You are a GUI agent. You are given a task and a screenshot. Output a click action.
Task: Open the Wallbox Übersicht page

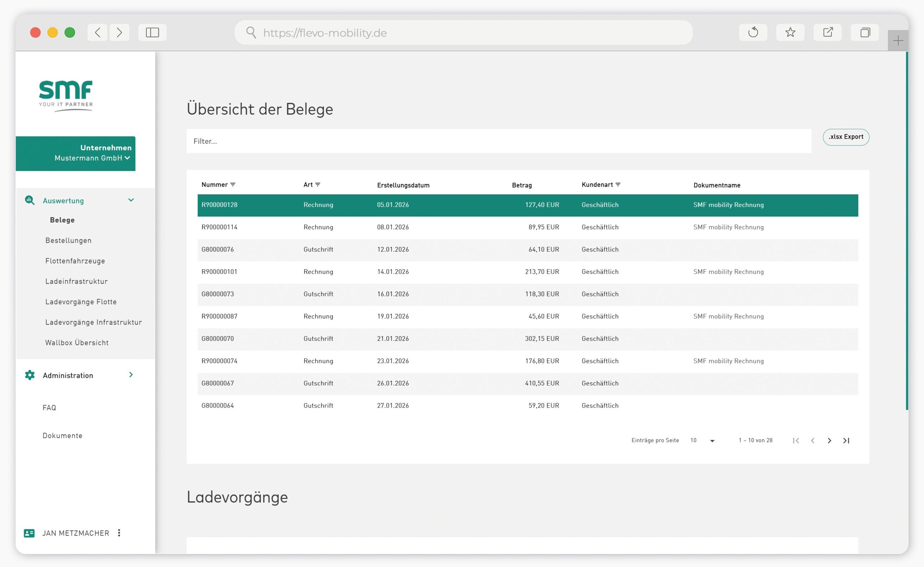point(77,343)
